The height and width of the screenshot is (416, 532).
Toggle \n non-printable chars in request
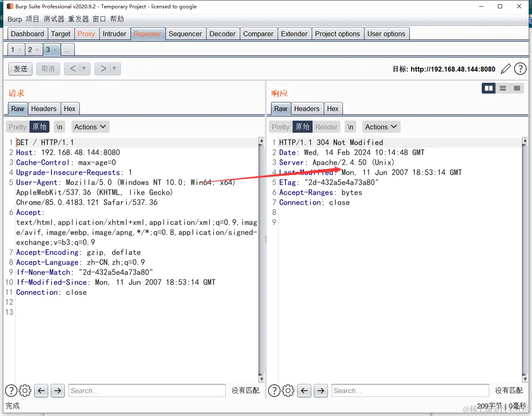click(x=59, y=127)
